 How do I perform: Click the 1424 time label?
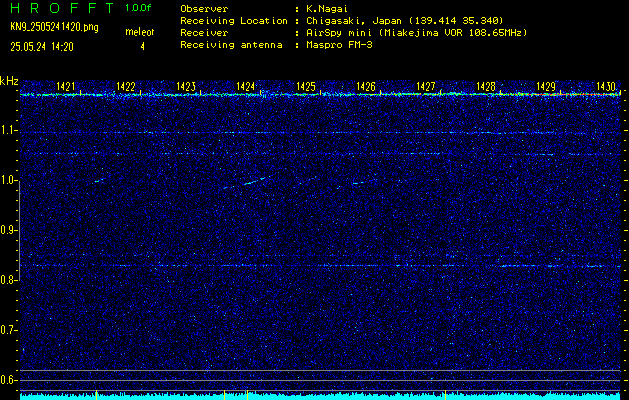(x=246, y=86)
